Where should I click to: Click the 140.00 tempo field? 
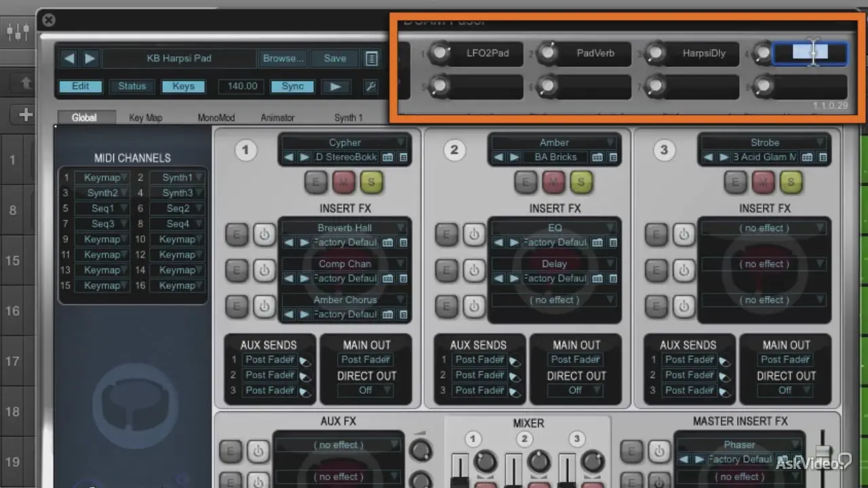(x=242, y=86)
